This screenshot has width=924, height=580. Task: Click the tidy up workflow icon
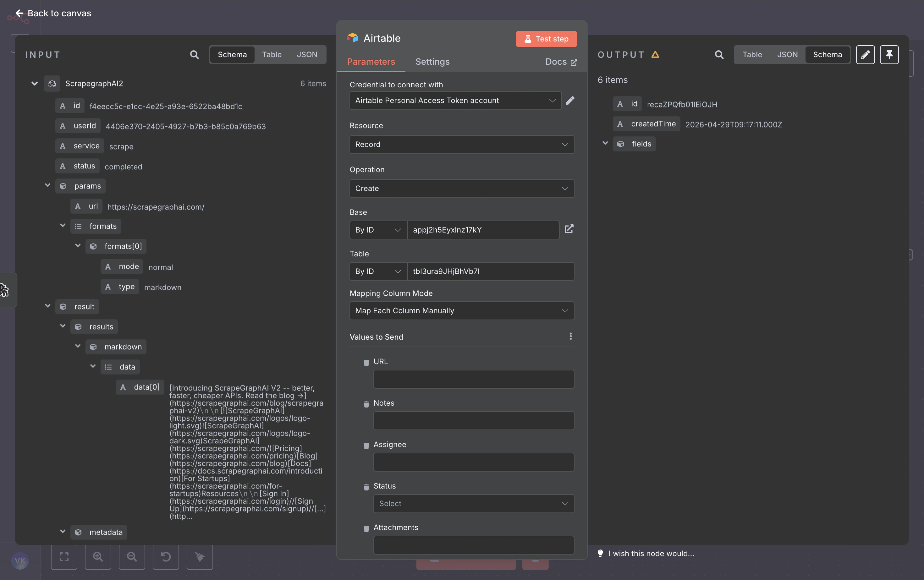pos(200,557)
